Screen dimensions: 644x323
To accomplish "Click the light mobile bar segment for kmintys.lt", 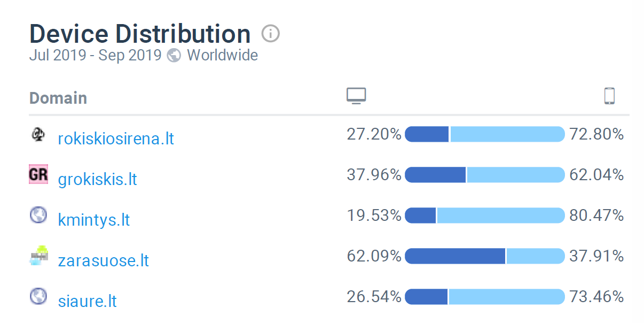I will tap(500, 216).
